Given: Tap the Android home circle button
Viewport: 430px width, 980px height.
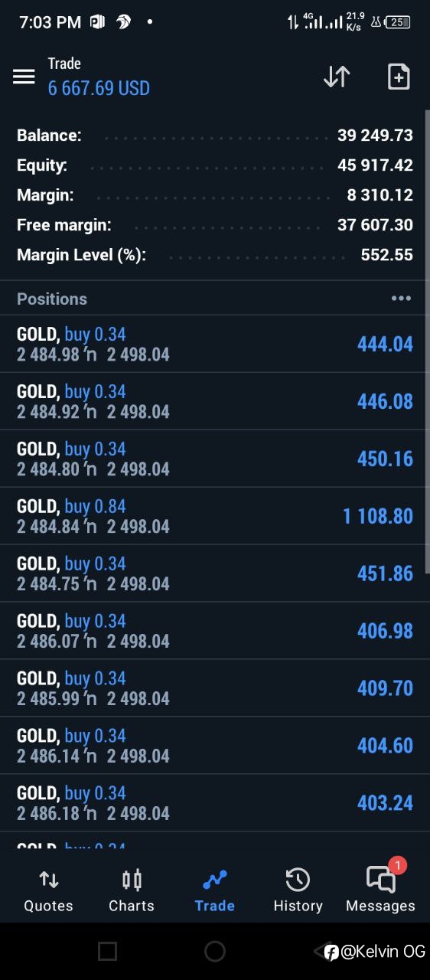Looking at the screenshot, I should click(215, 951).
